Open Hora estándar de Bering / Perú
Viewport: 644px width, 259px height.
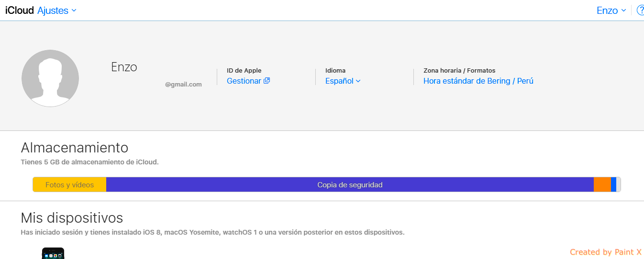(x=478, y=81)
